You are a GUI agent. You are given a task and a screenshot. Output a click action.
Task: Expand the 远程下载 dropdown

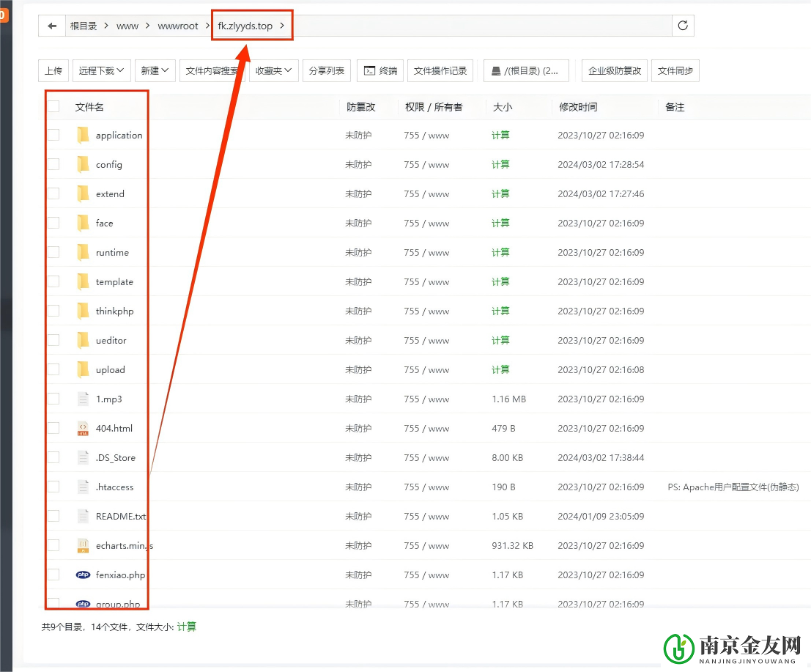101,70
